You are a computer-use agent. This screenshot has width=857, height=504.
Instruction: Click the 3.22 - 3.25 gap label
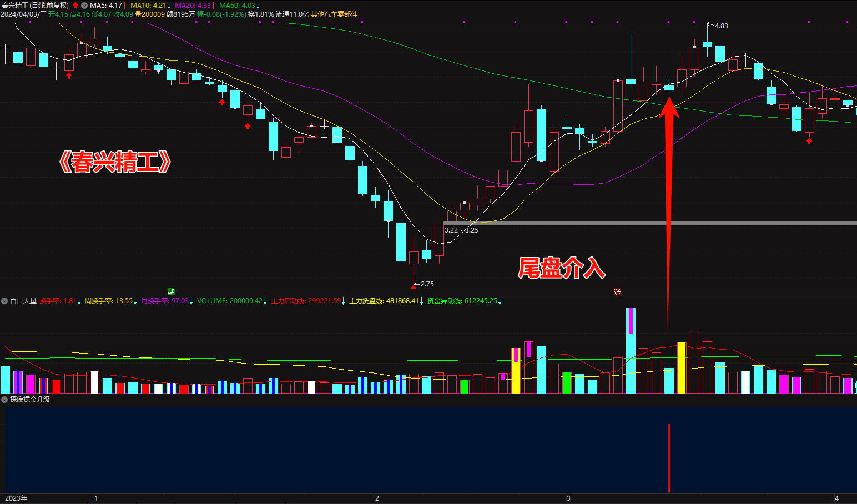click(x=461, y=230)
